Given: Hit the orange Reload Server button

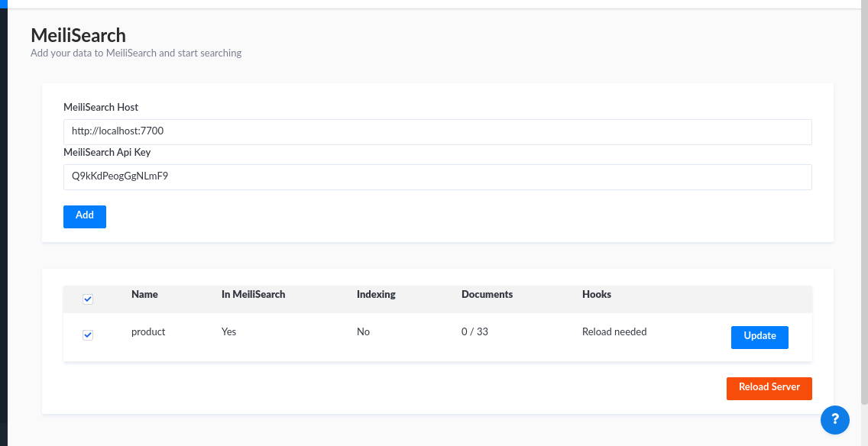Looking at the screenshot, I should (769, 388).
